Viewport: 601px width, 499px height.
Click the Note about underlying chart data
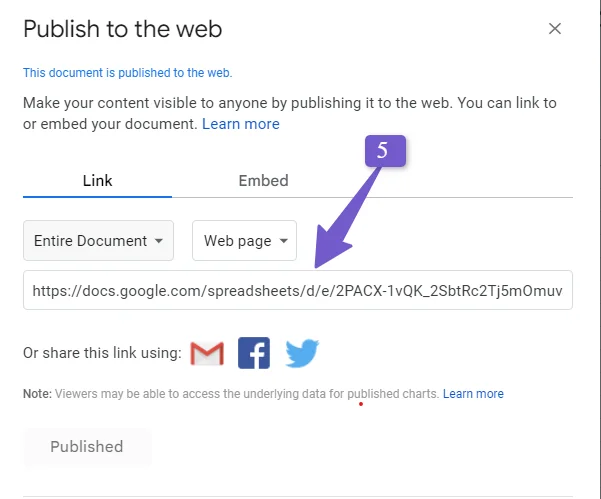click(231, 394)
